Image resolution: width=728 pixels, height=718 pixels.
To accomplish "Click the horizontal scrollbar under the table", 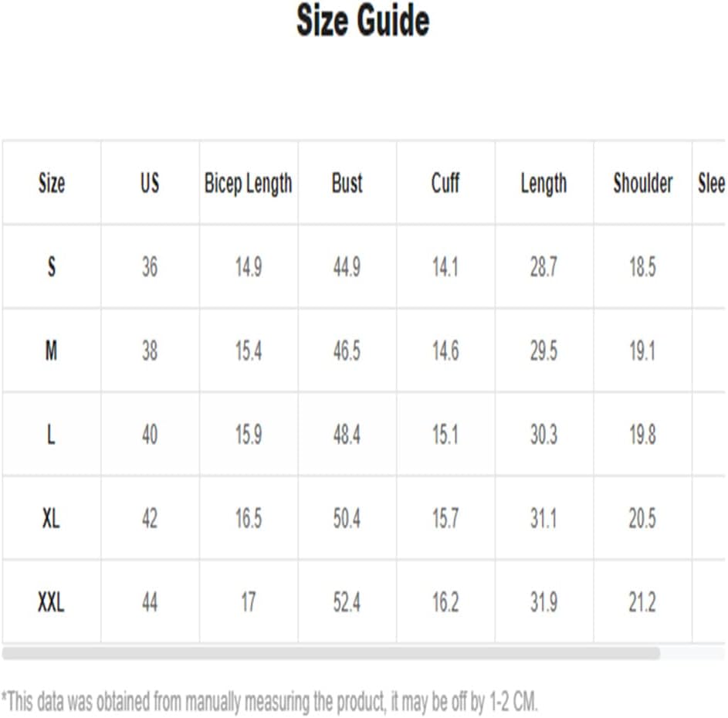I will pyautogui.click(x=331, y=653).
